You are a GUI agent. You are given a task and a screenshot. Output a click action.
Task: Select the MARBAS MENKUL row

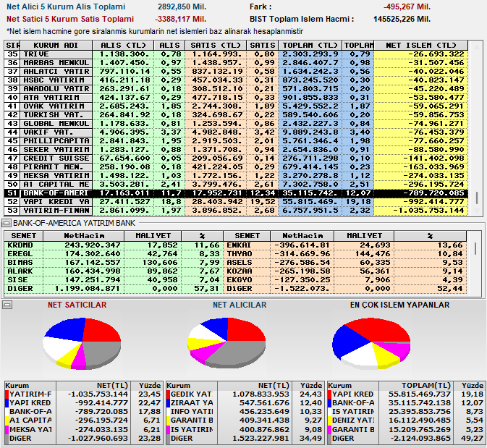236,63
